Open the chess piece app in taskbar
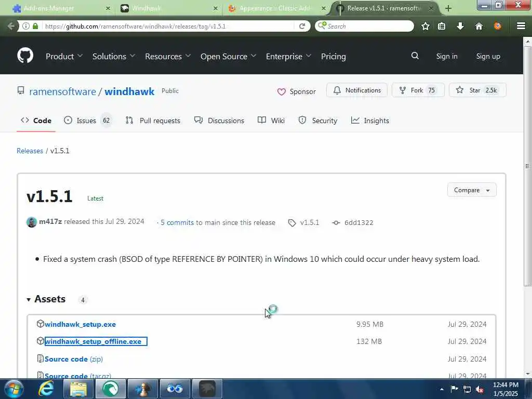 point(143,389)
